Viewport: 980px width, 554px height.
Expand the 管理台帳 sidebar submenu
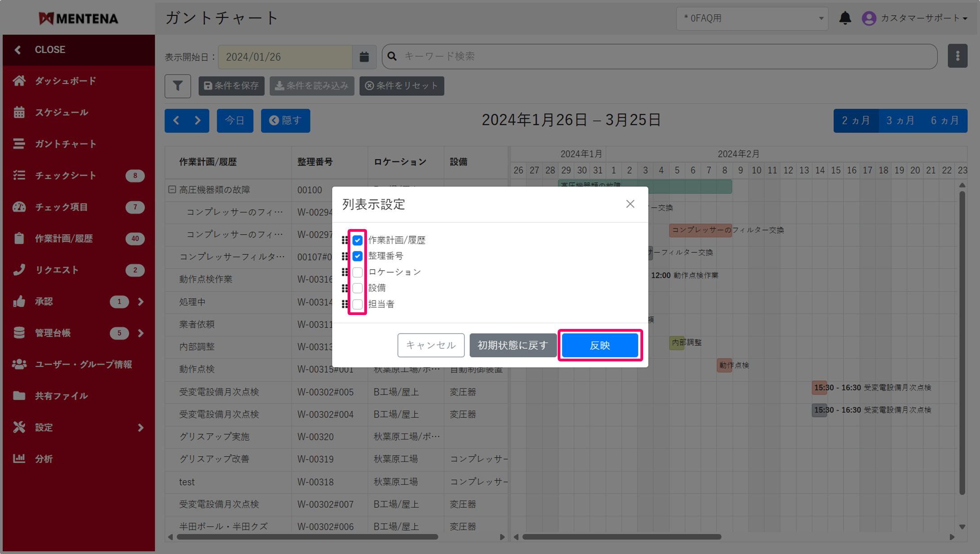coord(141,333)
